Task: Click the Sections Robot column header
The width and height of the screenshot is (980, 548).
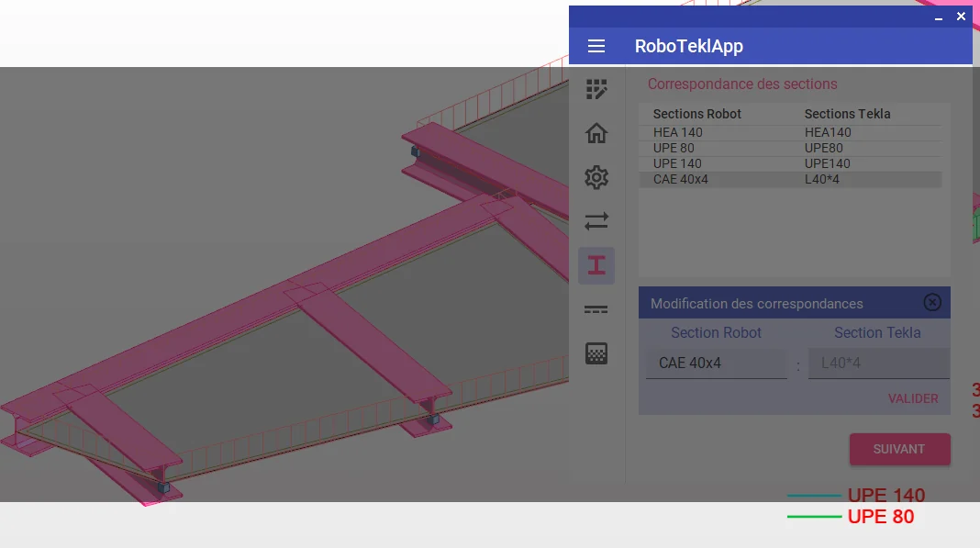Action: 696,114
